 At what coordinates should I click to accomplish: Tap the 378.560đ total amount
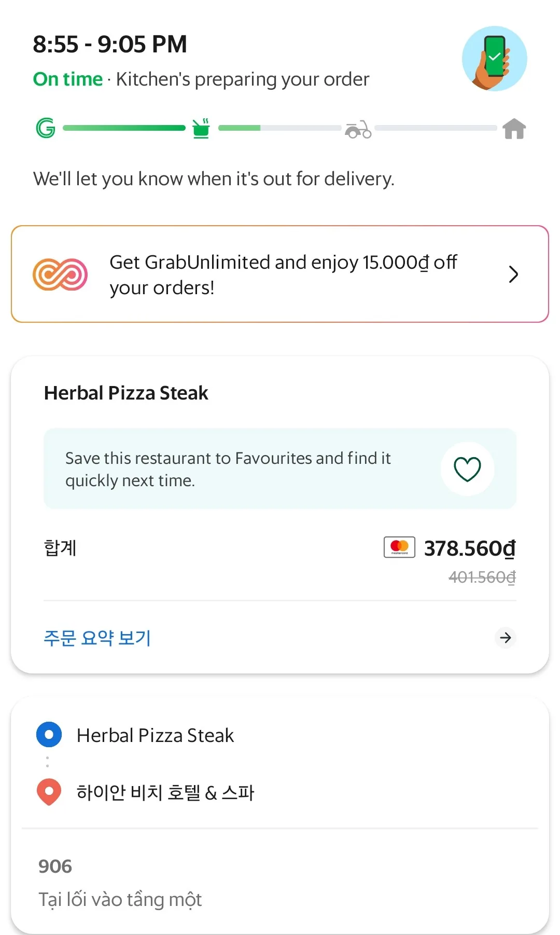(x=470, y=548)
